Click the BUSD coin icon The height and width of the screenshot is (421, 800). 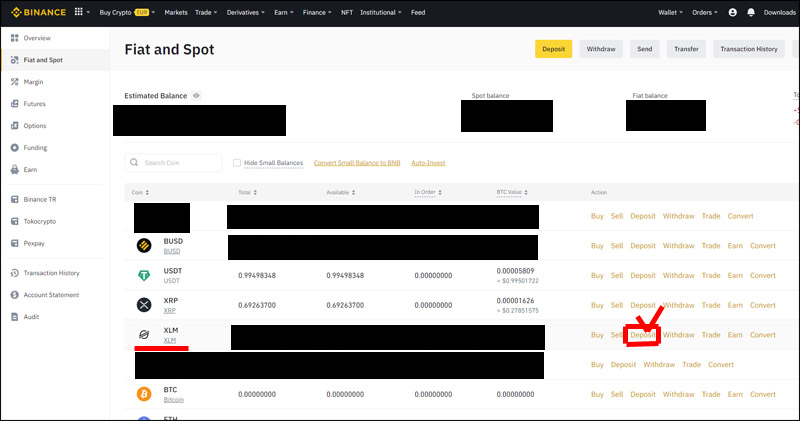[144, 245]
